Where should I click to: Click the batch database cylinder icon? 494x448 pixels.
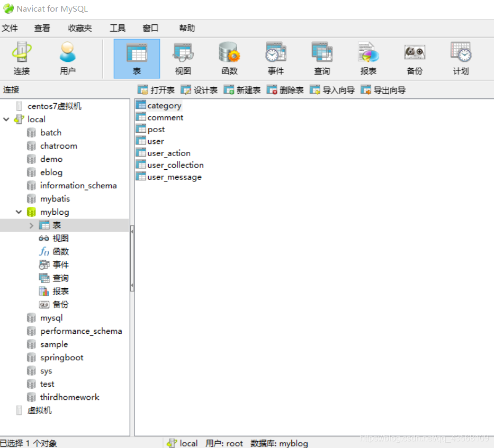pos(31,133)
